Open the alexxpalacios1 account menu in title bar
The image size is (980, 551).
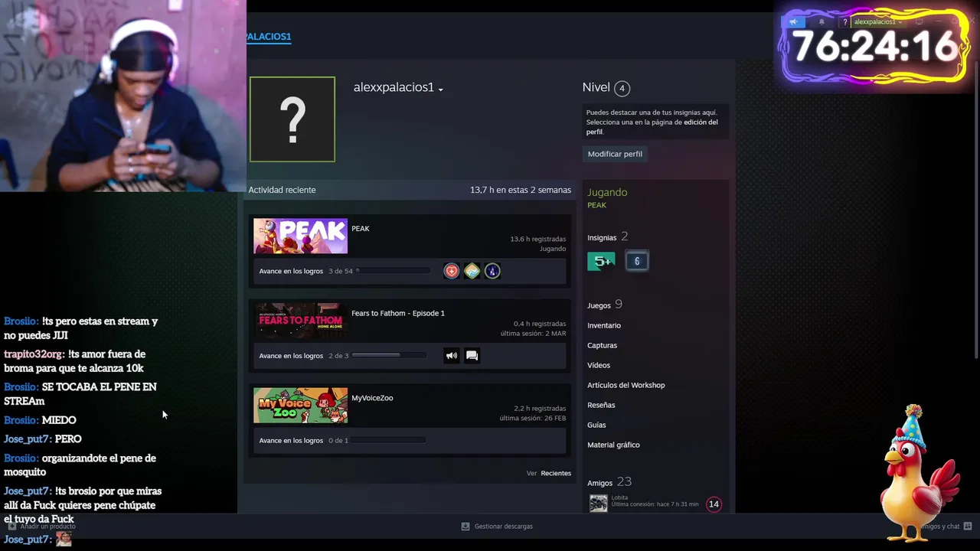[877, 22]
